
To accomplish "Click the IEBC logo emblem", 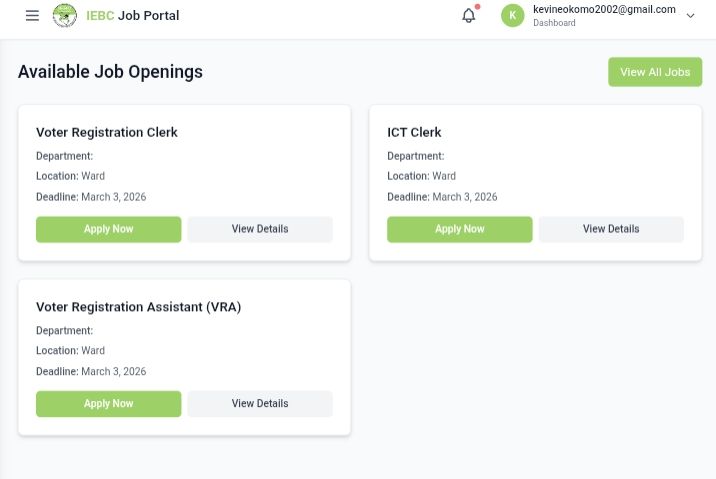I will pos(65,16).
